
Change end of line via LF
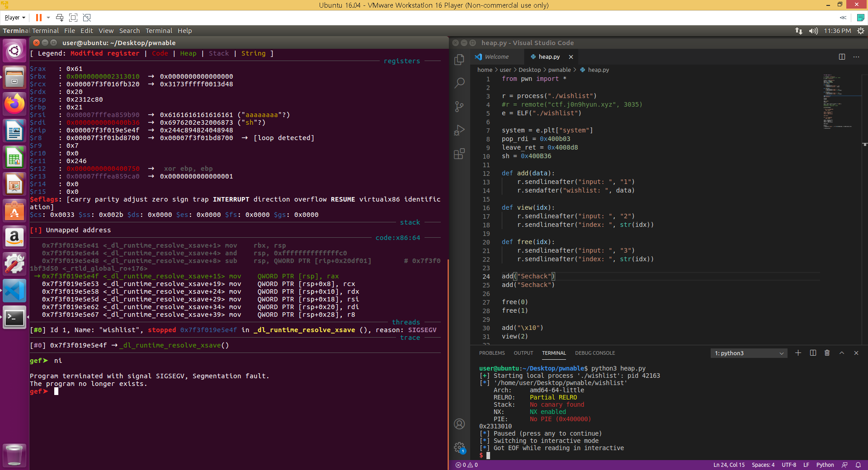[x=806, y=465]
